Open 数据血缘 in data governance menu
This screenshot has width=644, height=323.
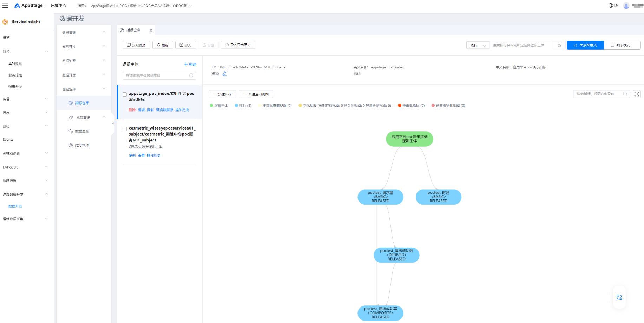pos(82,131)
